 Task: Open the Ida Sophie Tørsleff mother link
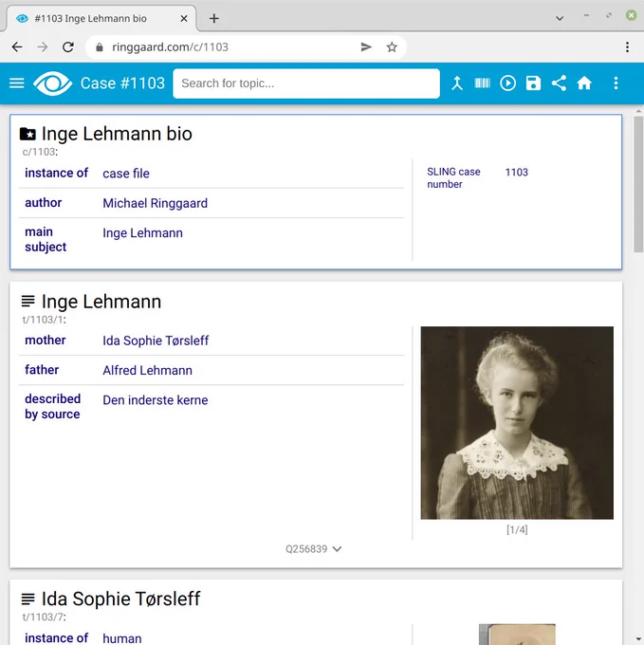tap(156, 341)
